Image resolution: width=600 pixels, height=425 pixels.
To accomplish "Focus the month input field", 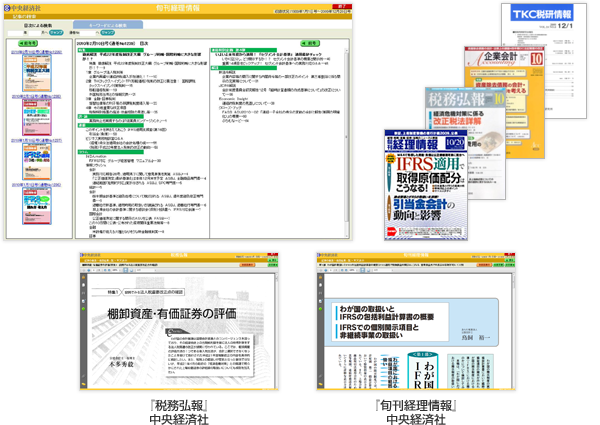I will 35,33.
